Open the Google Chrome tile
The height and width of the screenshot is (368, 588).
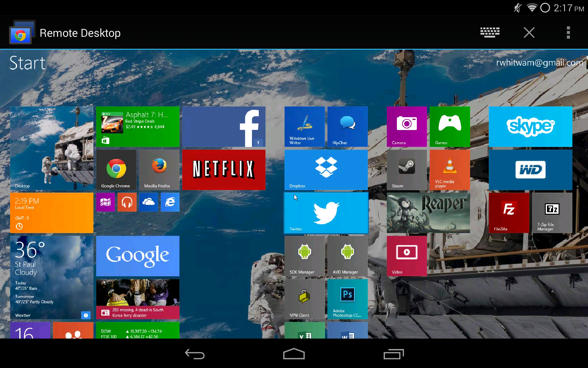pos(116,170)
